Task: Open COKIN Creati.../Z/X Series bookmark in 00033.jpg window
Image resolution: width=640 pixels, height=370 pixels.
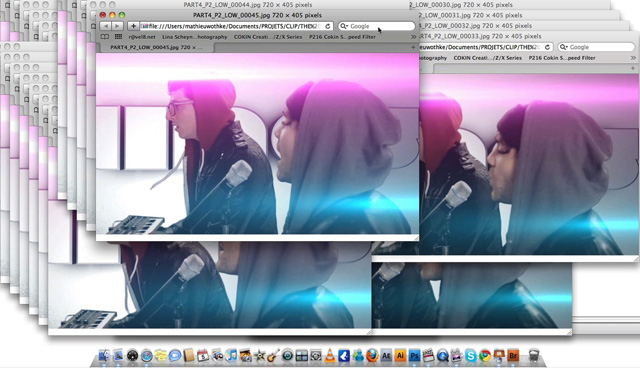Action: tap(487, 58)
